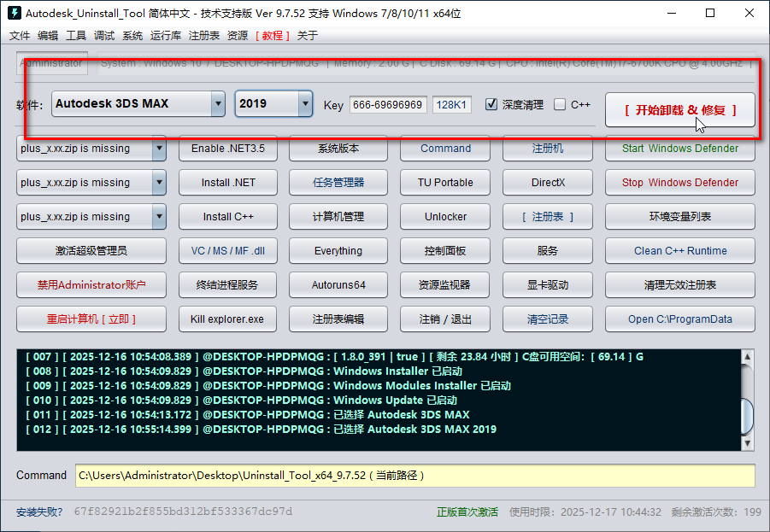Click 禁用Administrator账户 button

coord(91,284)
